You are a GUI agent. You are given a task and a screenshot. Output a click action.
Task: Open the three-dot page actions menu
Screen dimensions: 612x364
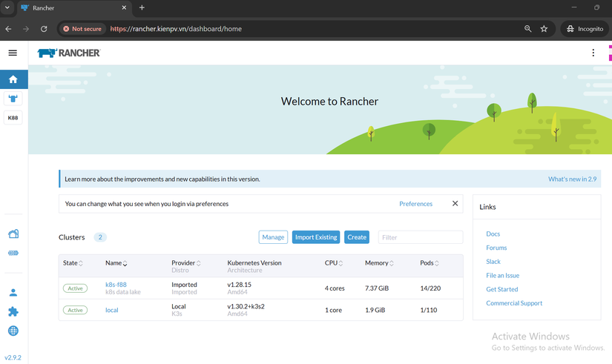593,53
